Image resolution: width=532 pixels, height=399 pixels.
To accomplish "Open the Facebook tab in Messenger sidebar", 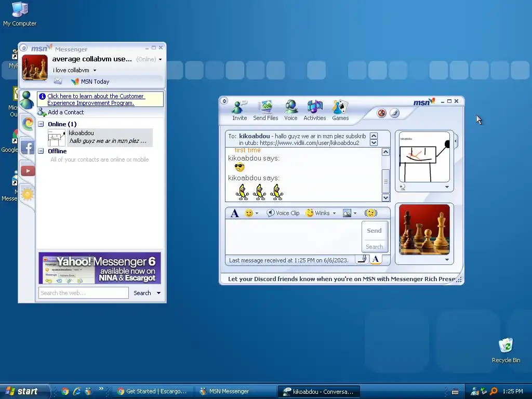I will coord(28,148).
